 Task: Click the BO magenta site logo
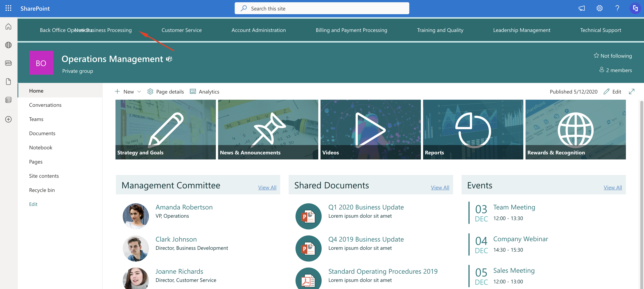[x=41, y=63]
